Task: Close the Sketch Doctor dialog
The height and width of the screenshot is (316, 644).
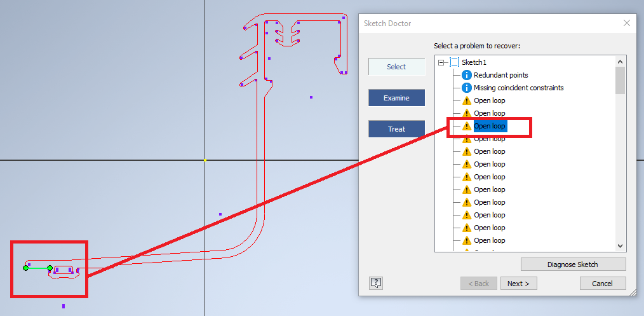Action: click(627, 24)
